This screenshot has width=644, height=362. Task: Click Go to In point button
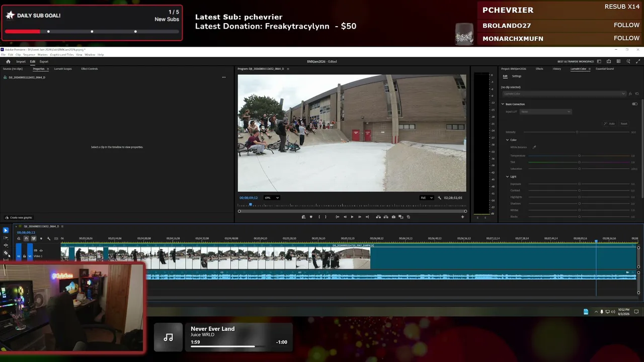(337, 217)
